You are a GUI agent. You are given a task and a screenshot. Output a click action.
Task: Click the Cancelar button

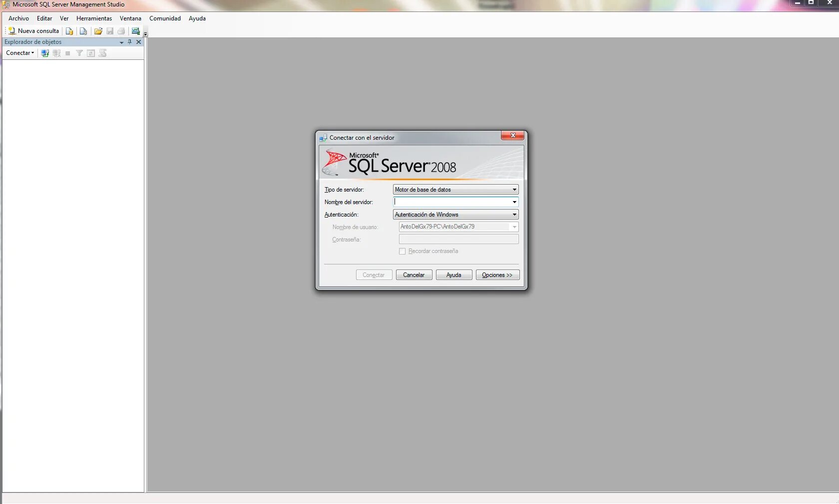[x=414, y=275]
